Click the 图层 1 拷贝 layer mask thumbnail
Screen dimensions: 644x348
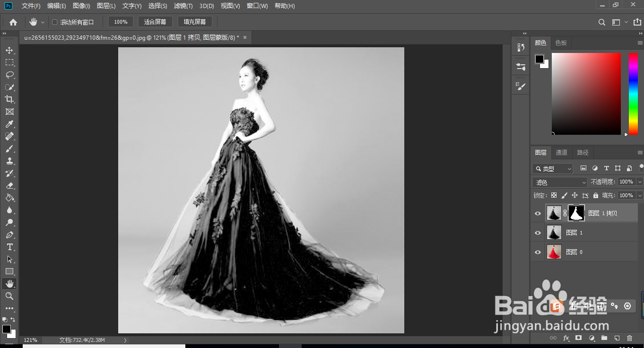[576, 213]
